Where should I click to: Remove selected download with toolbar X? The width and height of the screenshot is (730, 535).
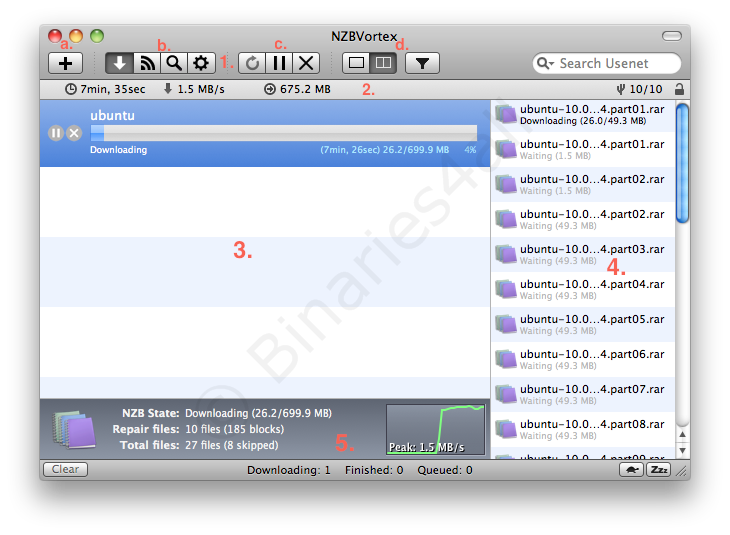306,63
